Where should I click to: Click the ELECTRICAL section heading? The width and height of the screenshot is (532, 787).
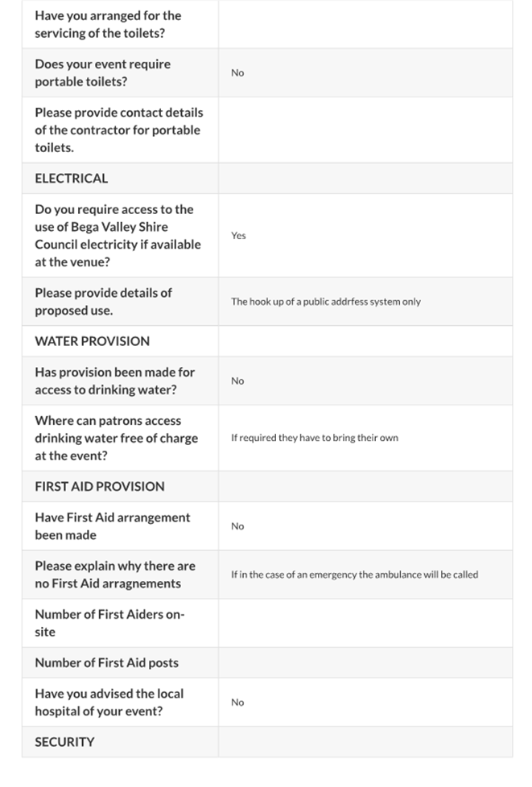coord(71,179)
